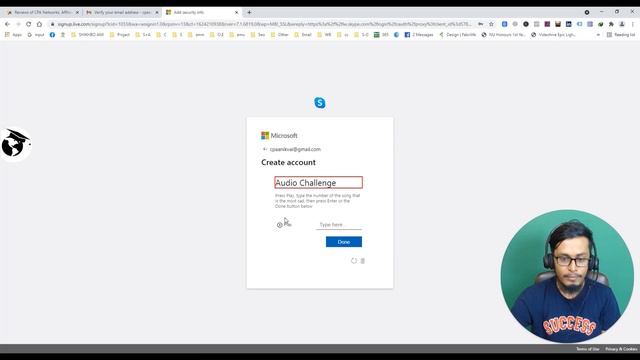Open the Skype logo above the form
The image size is (640, 360).
tap(320, 103)
